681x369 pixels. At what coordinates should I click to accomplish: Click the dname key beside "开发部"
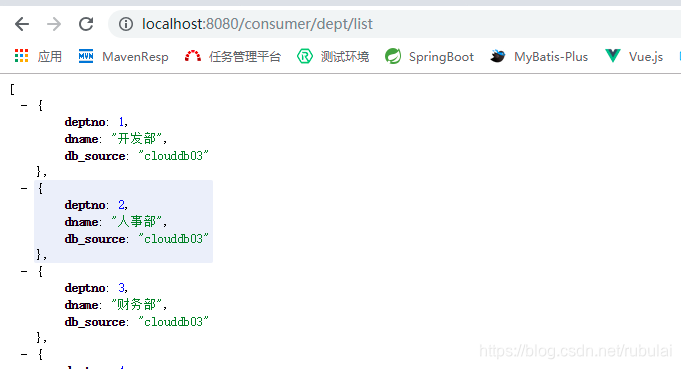(x=82, y=139)
